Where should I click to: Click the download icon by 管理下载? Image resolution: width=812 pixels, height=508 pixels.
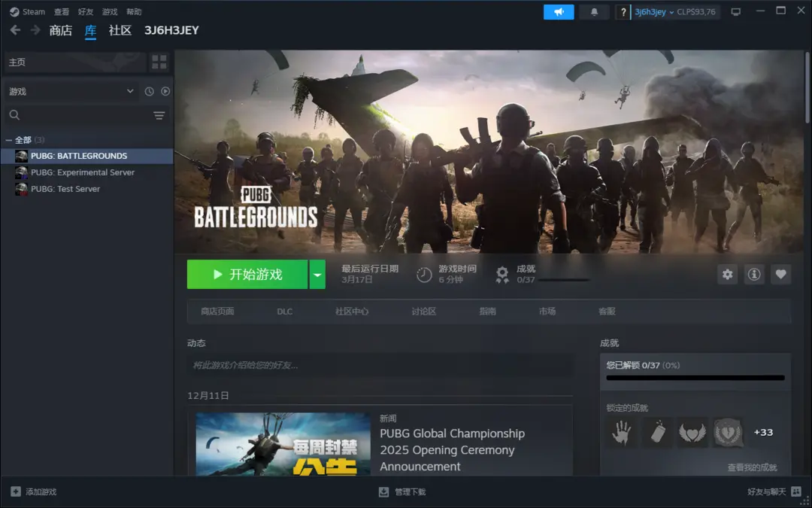383,491
